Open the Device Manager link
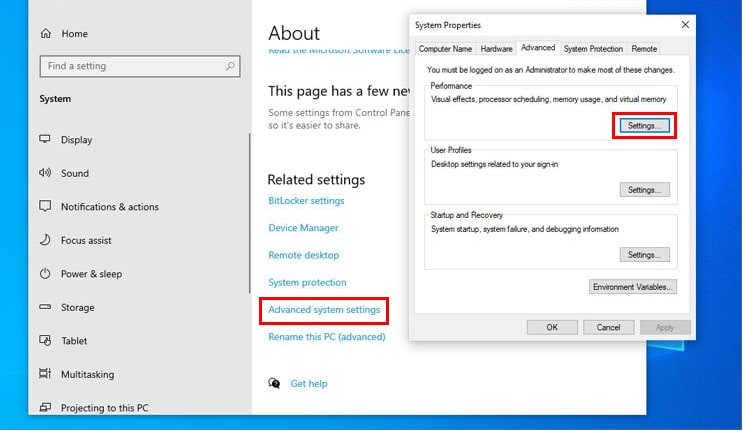This screenshot has width=743, height=431. coord(303,228)
